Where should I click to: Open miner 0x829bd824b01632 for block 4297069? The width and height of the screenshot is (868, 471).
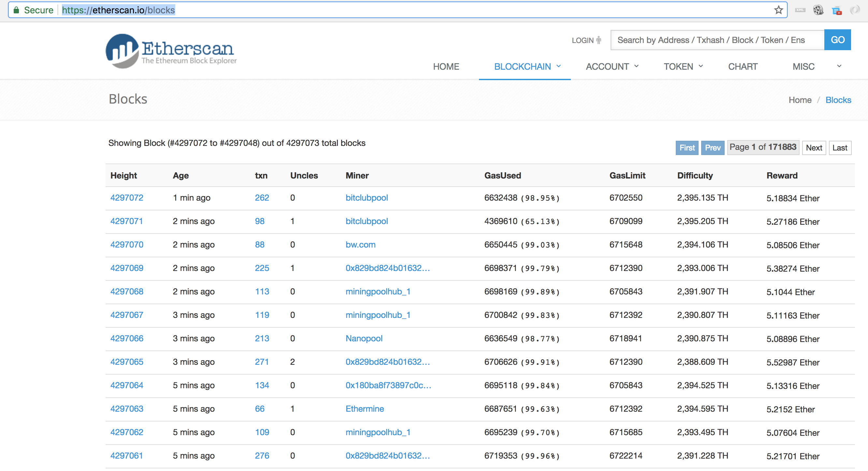(x=387, y=268)
